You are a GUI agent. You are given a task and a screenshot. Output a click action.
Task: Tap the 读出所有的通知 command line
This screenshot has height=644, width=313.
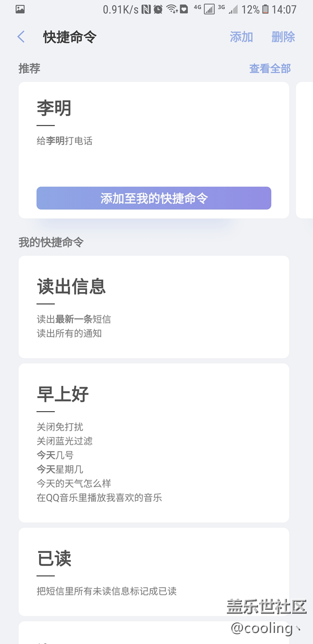point(69,333)
